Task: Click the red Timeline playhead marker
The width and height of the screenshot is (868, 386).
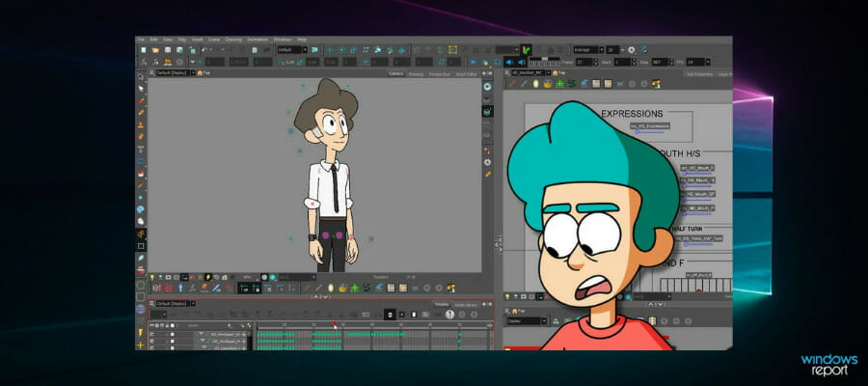Action: coord(334,323)
